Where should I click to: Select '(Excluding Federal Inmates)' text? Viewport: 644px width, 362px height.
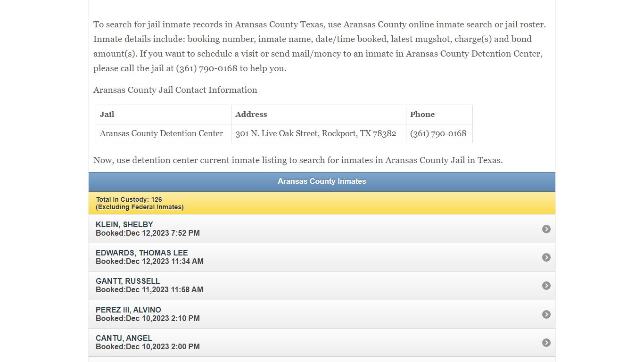coord(140,207)
